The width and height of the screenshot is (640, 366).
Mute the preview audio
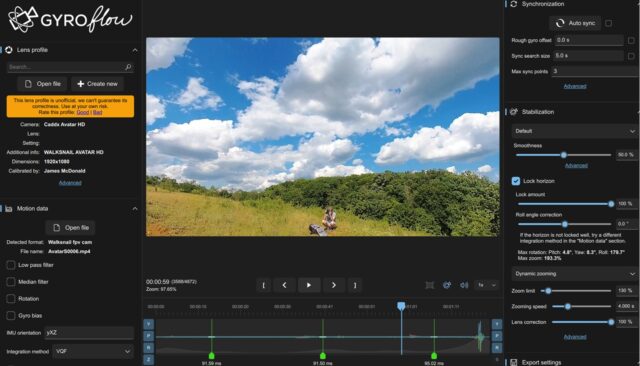[x=464, y=285]
